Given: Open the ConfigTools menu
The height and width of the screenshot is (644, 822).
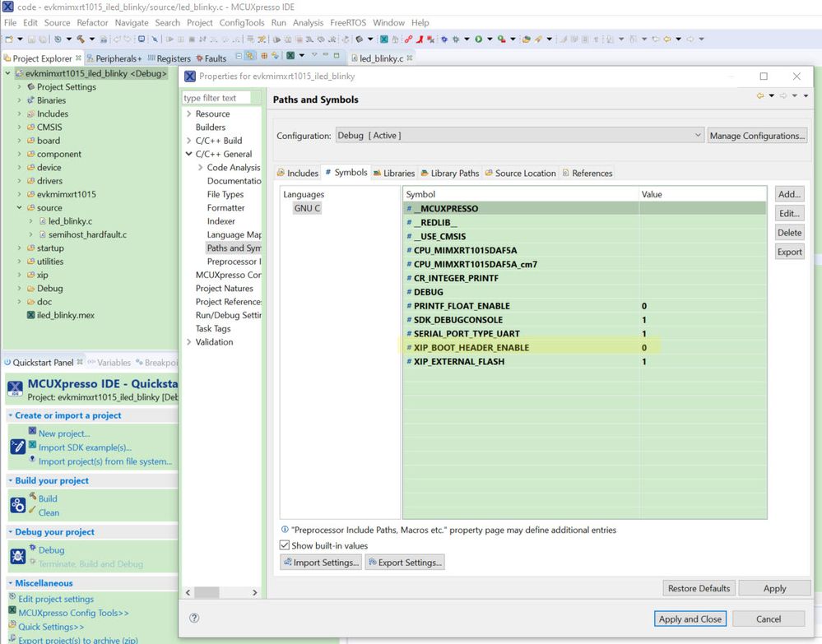Looking at the screenshot, I should [242, 22].
